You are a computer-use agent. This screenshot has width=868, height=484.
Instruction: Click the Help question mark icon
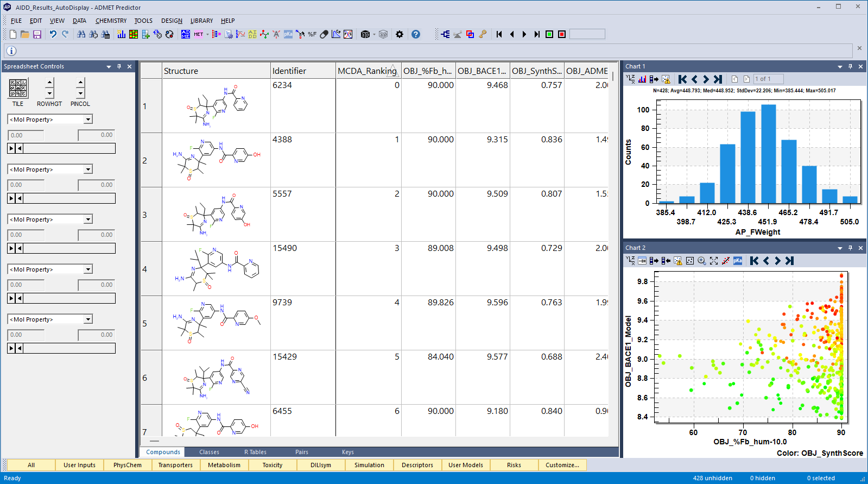(x=416, y=34)
